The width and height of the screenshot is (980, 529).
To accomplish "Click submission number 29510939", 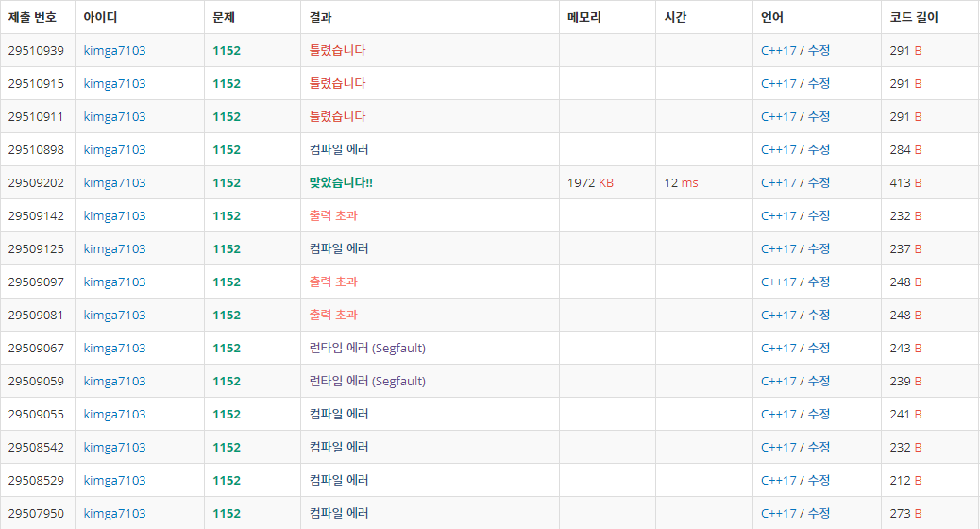I will point(36,51).
